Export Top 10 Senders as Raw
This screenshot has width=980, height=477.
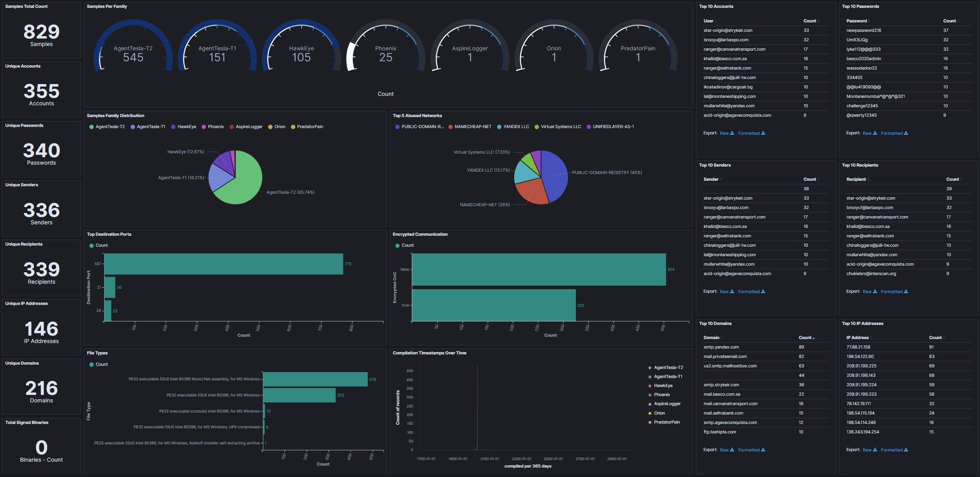[x=727, y=292]
